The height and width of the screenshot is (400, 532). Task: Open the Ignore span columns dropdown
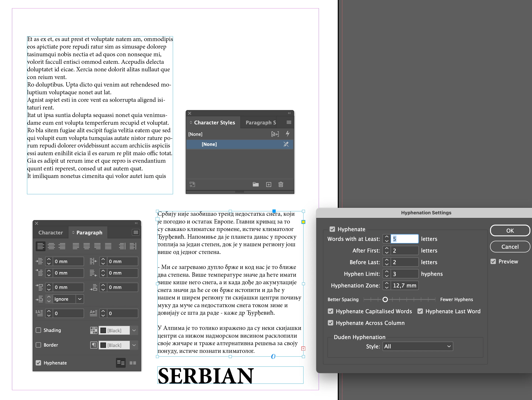[80, 299]
